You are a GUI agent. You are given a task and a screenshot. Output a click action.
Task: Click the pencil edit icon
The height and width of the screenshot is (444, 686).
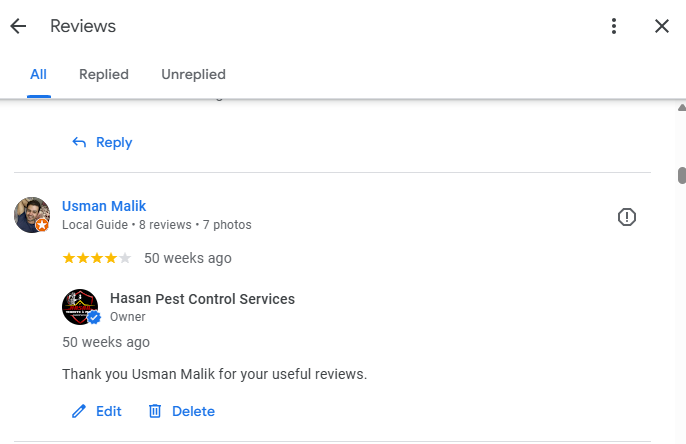pyautogui.click(x=79, y=411)
